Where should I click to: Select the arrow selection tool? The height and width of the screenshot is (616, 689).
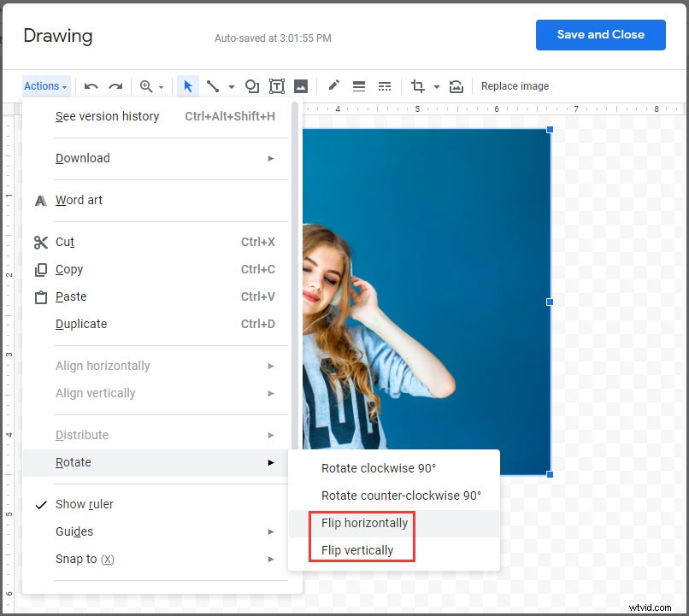(187, 85)
